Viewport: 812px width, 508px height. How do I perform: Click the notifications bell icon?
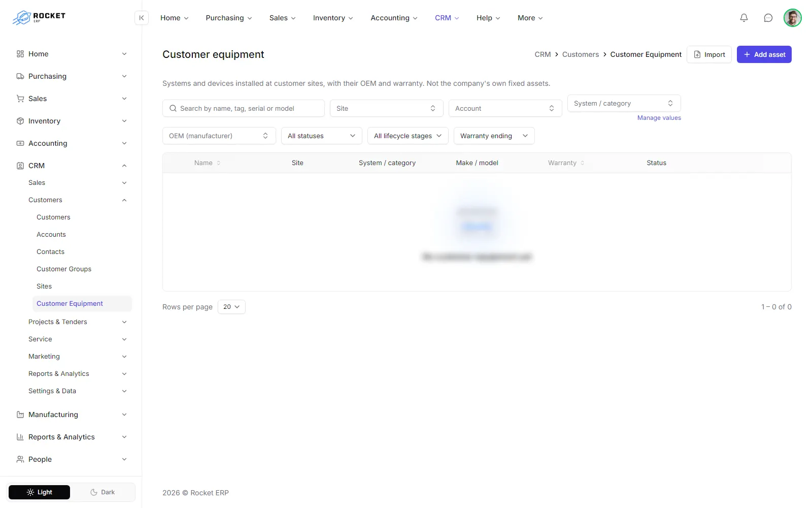(744, 18)
